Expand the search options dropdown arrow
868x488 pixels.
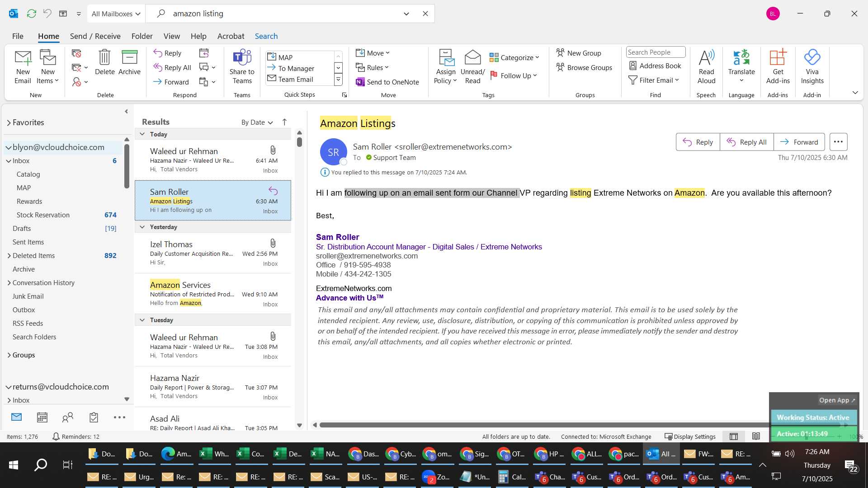(406, 14)
